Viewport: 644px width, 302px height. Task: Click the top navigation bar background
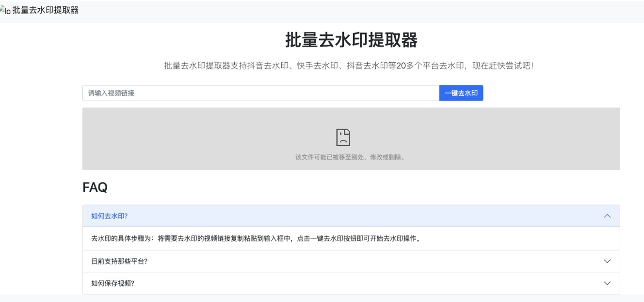[339, 11]
